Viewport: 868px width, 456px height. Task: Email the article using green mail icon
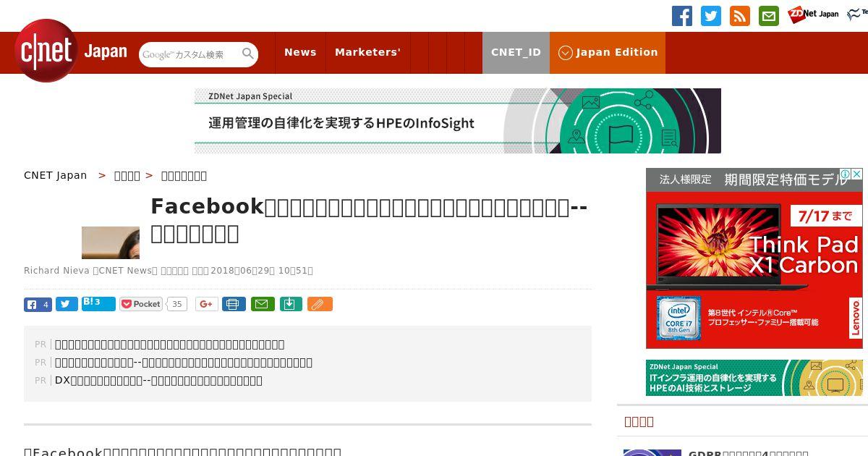tap(263, 304)
